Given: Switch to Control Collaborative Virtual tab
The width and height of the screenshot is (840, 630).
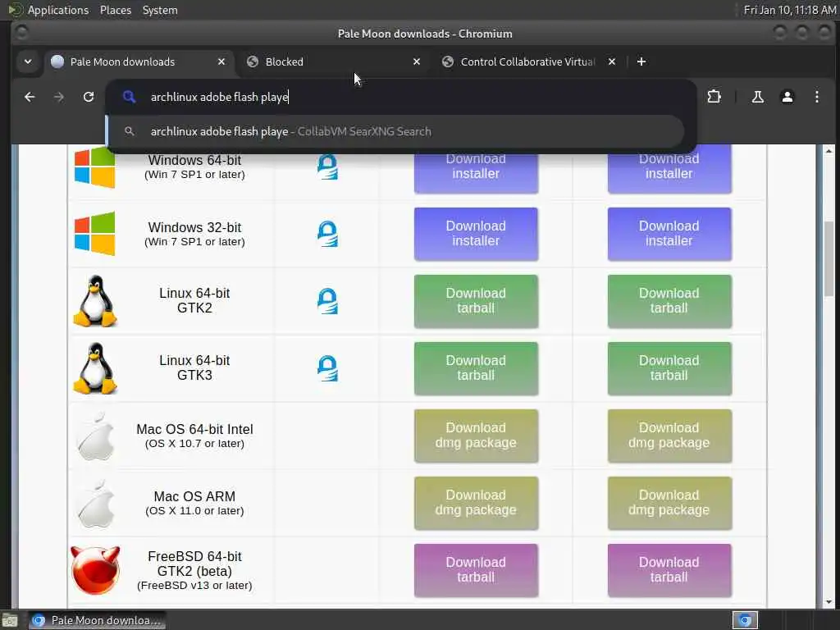Looking at the screenshot, I should [527, 62].
